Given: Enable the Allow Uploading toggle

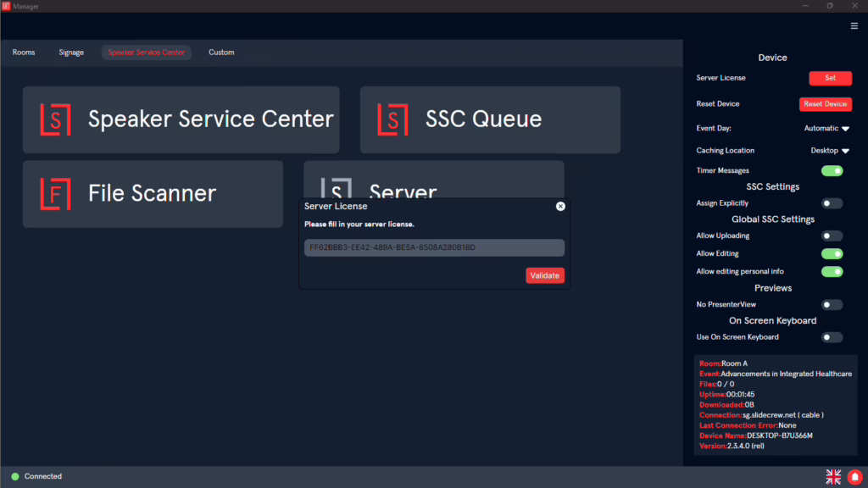Looking at the screenshot, I should pos(832,236).
